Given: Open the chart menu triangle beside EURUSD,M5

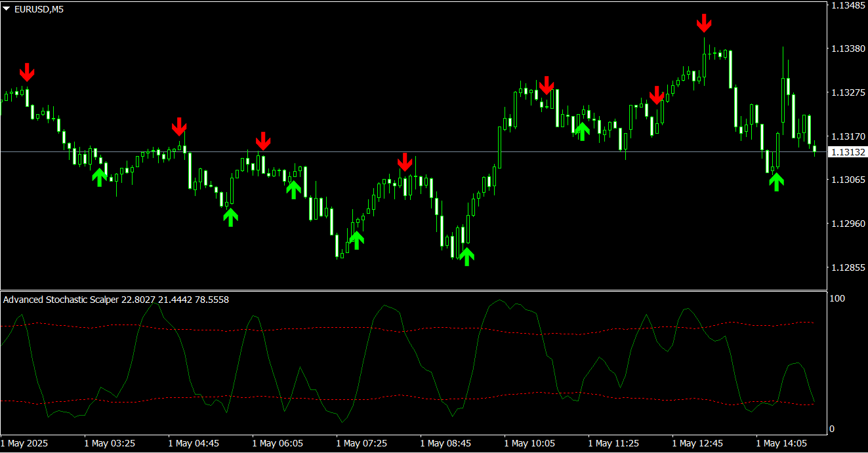Looking at the screenshot, I should coord(7,9).
